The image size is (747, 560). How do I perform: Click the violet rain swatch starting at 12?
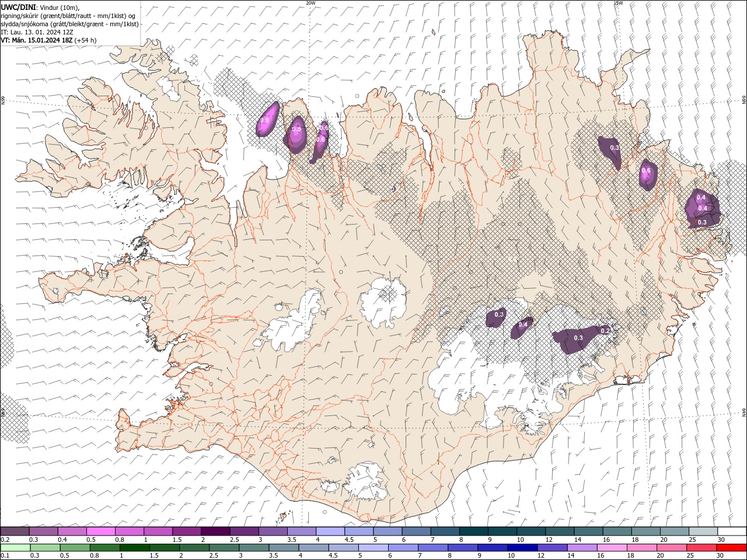(551, 548)
